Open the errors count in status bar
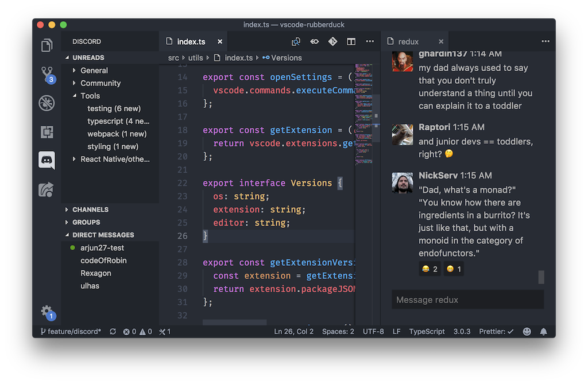The height and width of the screenshot is (384, 588). [130, 332]
